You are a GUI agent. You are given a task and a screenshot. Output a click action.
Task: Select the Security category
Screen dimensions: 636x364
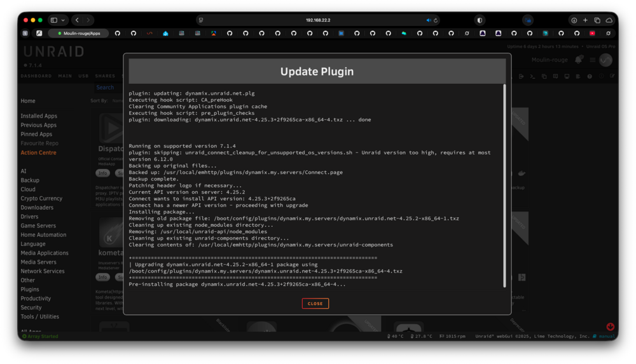point(31,307)
